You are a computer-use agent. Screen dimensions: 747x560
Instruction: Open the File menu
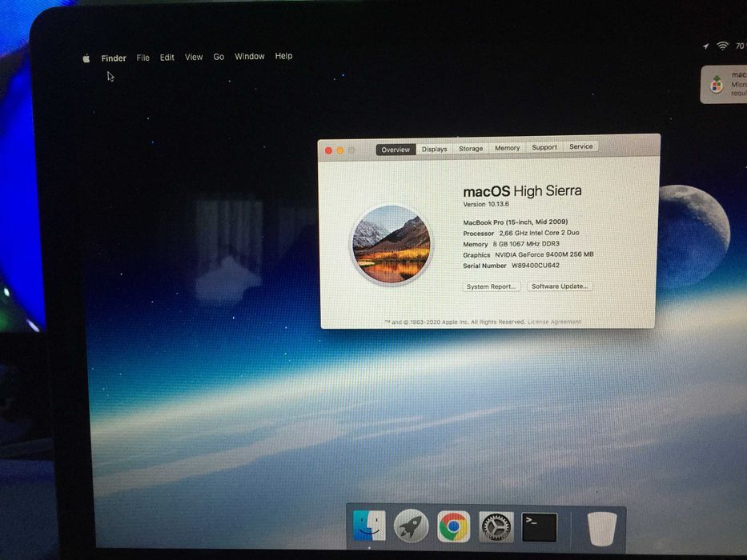[143, 58]
